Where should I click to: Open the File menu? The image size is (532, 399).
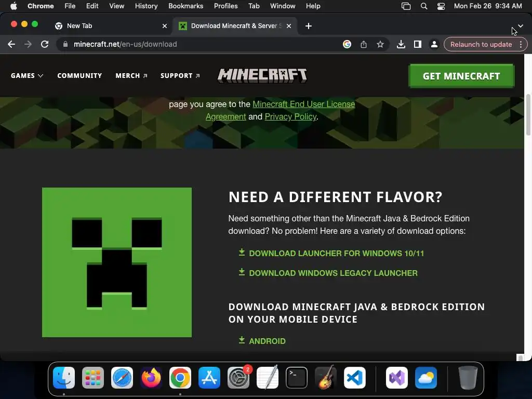(70, 6)
